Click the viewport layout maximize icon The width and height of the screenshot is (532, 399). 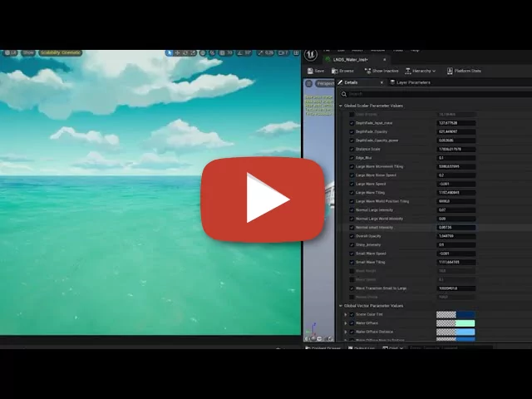point(296,53)
